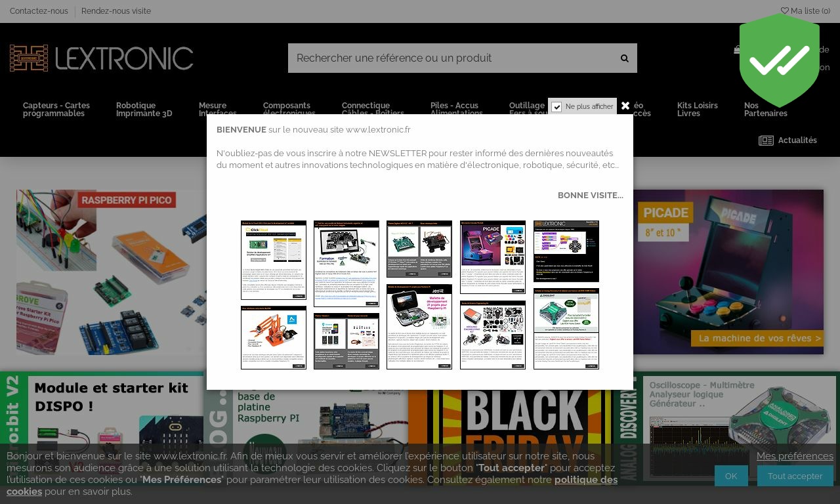The width and height of the screenshot is (840, 504).
Task: Open the Raspberry Pi Pico banner
Action: [x=112, y=272]
